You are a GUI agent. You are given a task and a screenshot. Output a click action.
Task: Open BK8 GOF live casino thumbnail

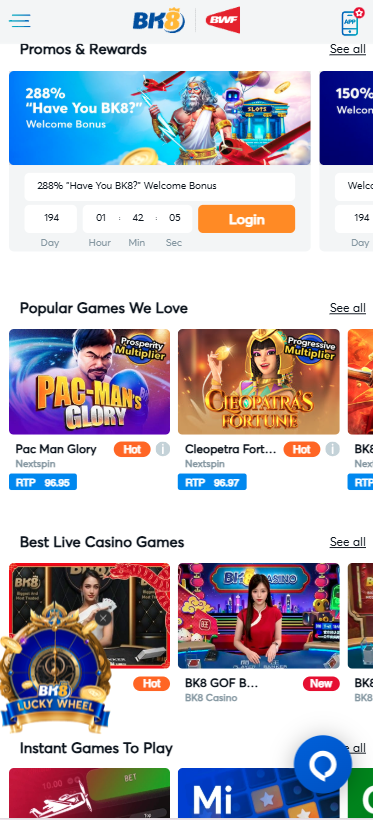pyautogui.click(x=258, y=616)
